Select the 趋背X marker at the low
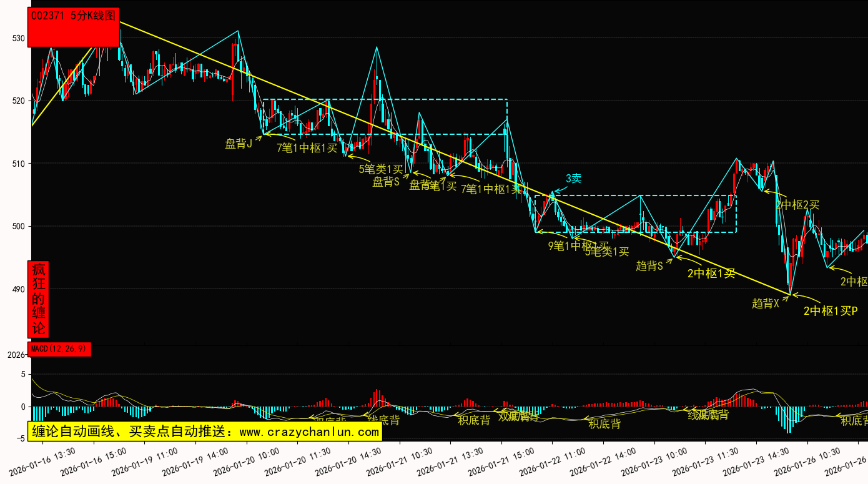This screenshot has height=484, width=868. point(766,304)
